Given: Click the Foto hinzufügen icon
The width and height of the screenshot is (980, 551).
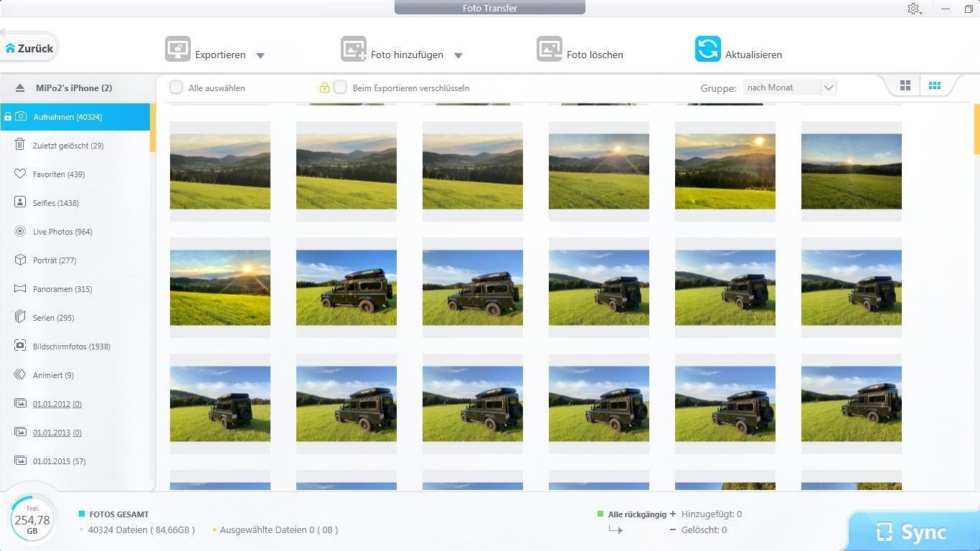Looking at the screenshot, I should (353, 49).
